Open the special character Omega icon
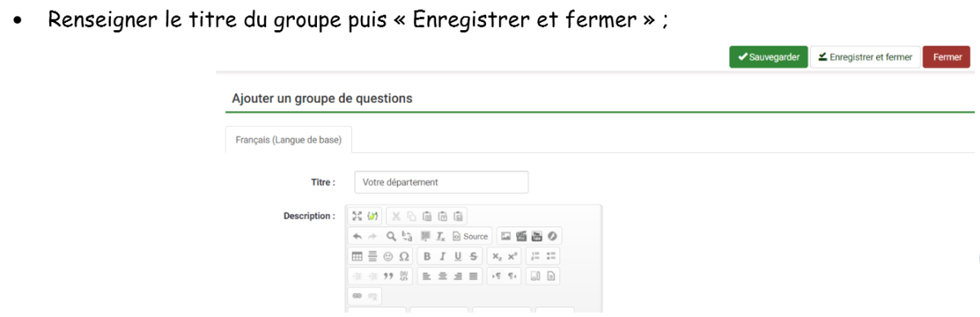This screenshot has height=317, width=980. click(x=403, y=257)
